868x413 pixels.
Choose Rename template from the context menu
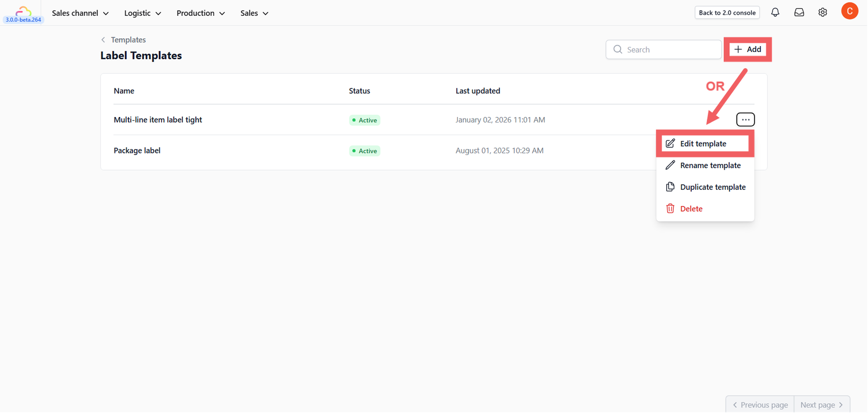coord(705,165)
